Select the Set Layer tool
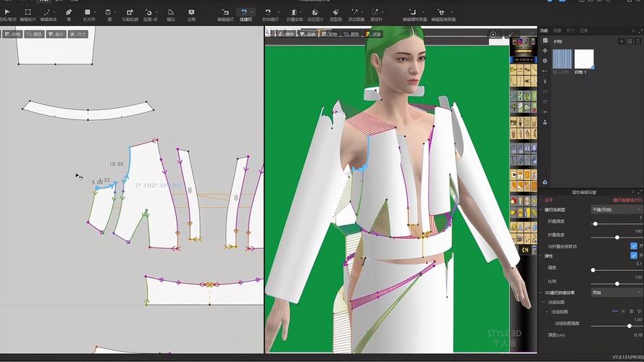This screenshot has width=644, height=362. (x=315, y=14)
